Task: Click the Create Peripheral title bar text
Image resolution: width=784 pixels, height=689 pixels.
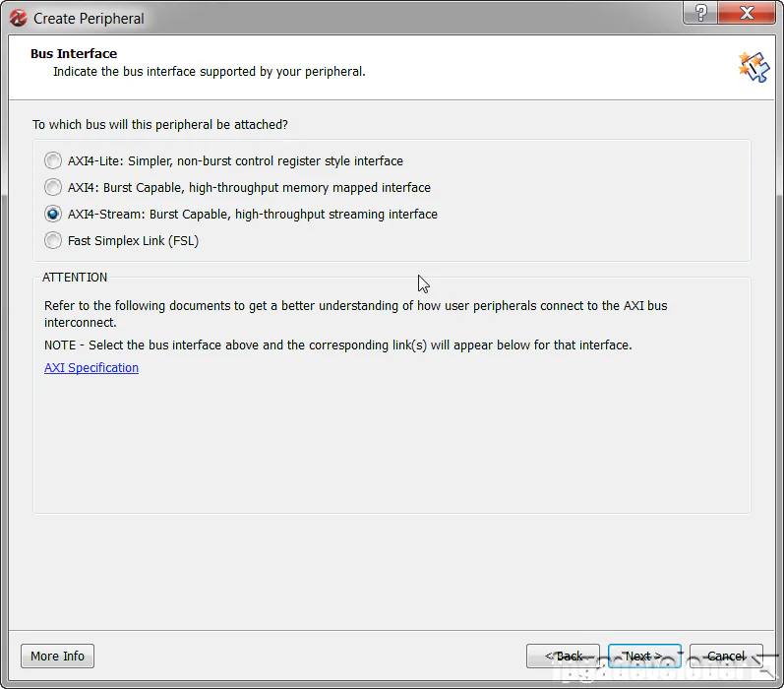Action: (89, 18)
